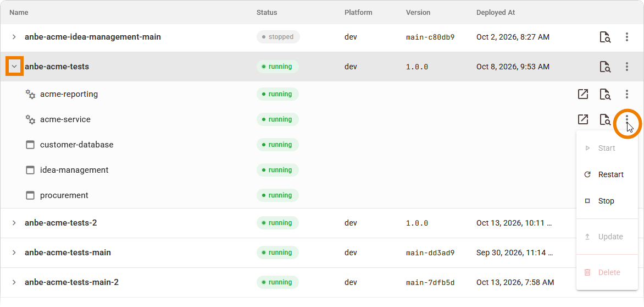Viewport: 644px width, 307px height.
Task: Open acme-reporting in external link icon
Action: tap(583, 94)
